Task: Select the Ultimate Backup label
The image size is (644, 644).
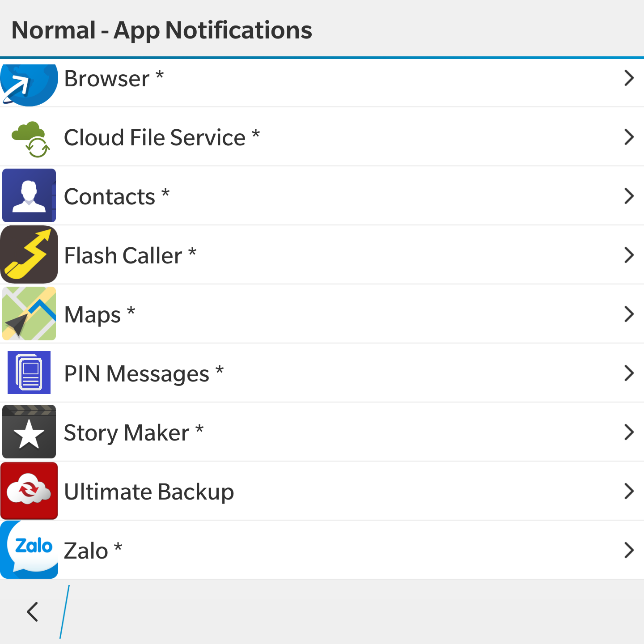Action: pyautogui.click(x=149, y=492)
